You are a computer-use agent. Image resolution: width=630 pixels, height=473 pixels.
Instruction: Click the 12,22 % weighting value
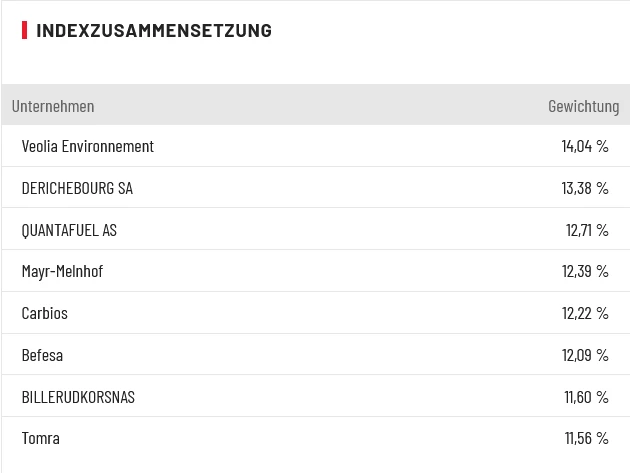585,313
